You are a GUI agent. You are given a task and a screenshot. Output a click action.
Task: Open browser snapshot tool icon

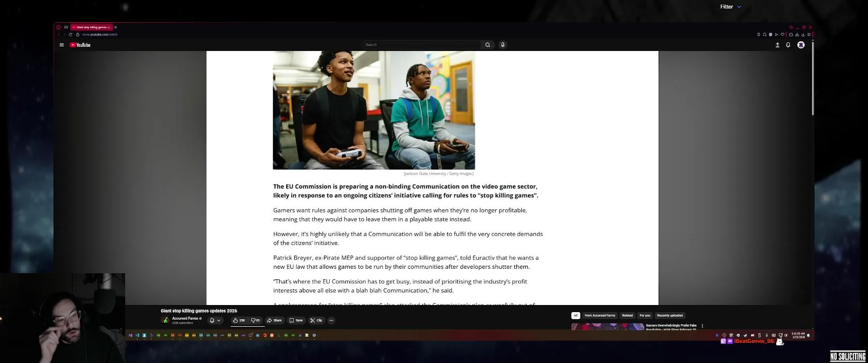(765, 35)
